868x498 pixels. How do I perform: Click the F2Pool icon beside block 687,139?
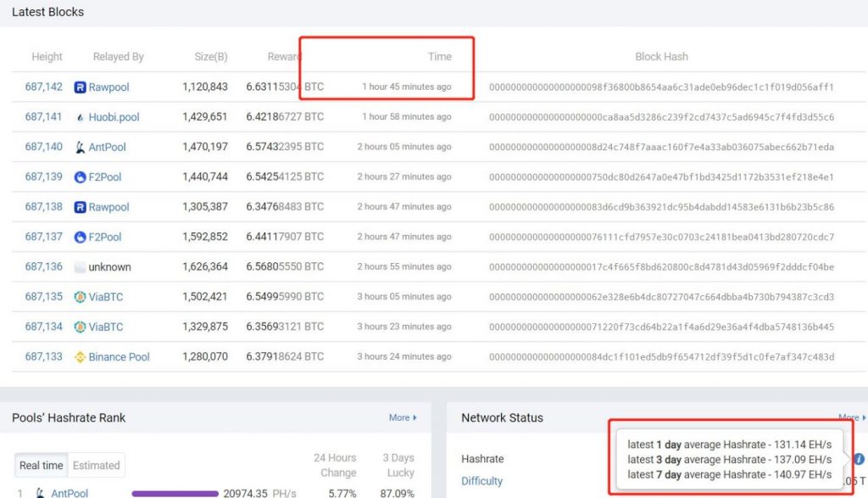coord(81,177)
